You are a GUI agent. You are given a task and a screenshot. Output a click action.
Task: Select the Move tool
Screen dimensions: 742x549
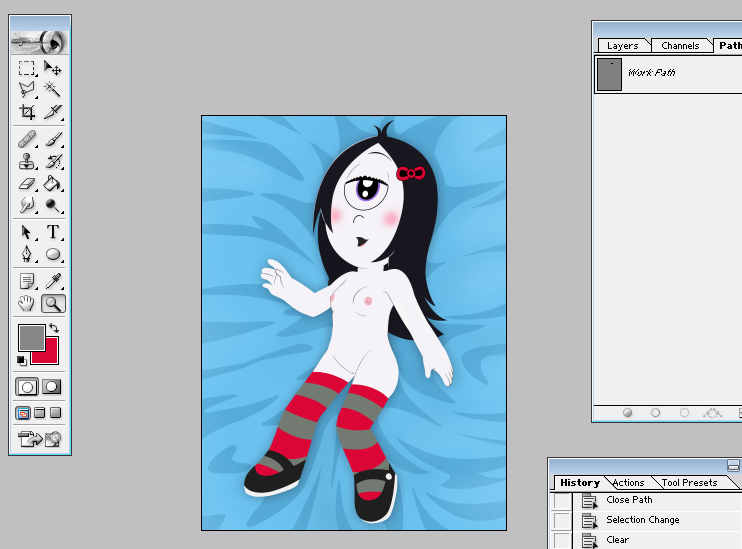point(53,68)
